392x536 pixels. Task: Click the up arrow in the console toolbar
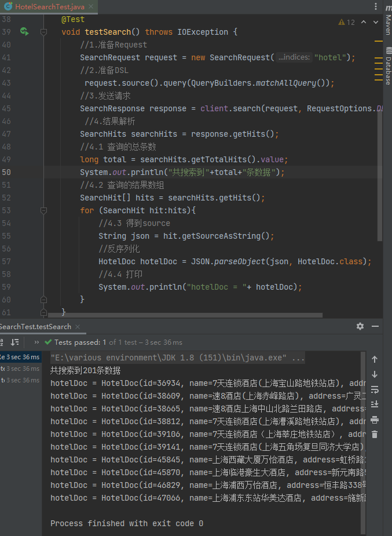375,359
